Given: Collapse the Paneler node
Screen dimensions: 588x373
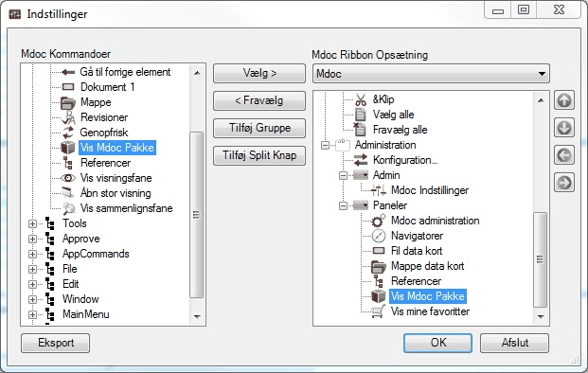Looking at the screenshot, I should tap(343, 205).
